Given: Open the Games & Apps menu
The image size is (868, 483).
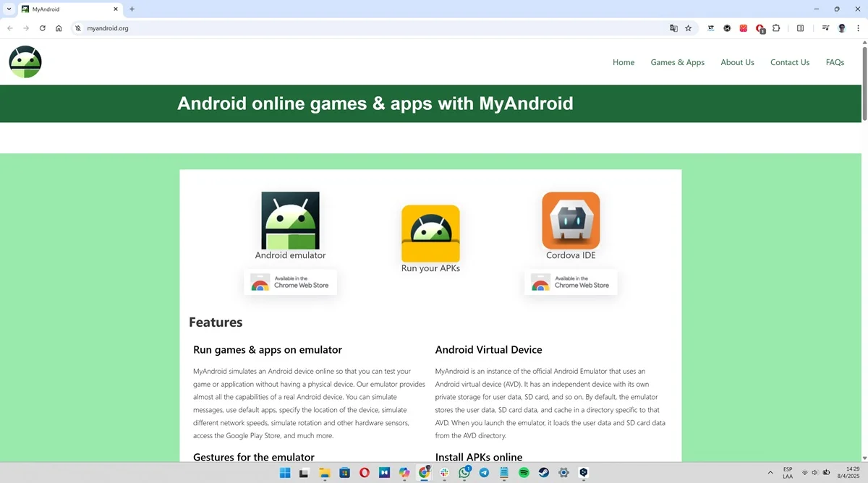Looking at the screenshot, I should pos(677,62).
